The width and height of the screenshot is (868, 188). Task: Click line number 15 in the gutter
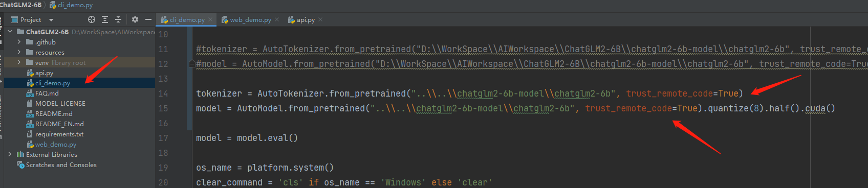pyautogui.click(x=163, y=108)
